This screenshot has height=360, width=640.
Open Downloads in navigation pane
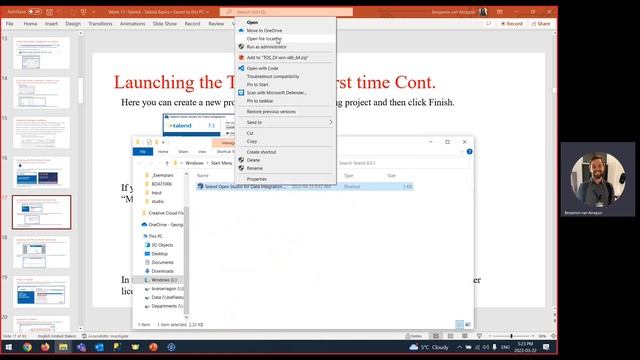(x=159, y=271)
